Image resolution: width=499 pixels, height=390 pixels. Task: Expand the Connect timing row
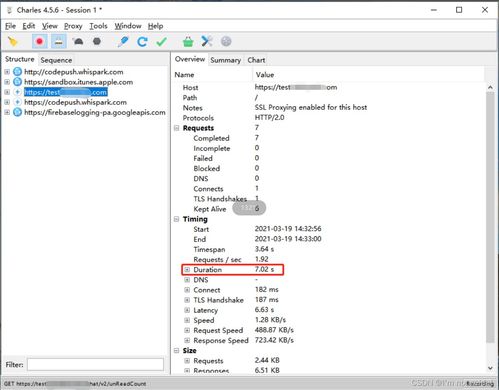pos(187,290)
